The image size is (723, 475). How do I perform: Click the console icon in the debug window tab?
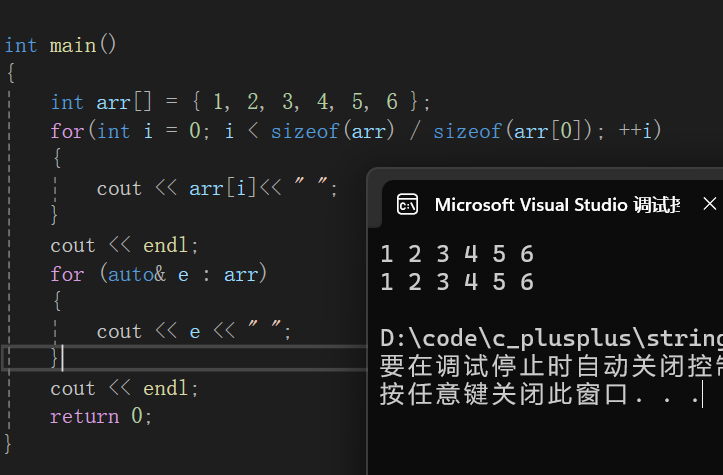407,204
